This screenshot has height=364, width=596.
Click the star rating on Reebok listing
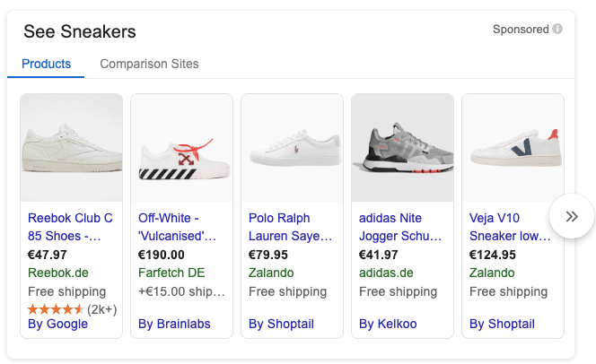click(x=56, y=308)
